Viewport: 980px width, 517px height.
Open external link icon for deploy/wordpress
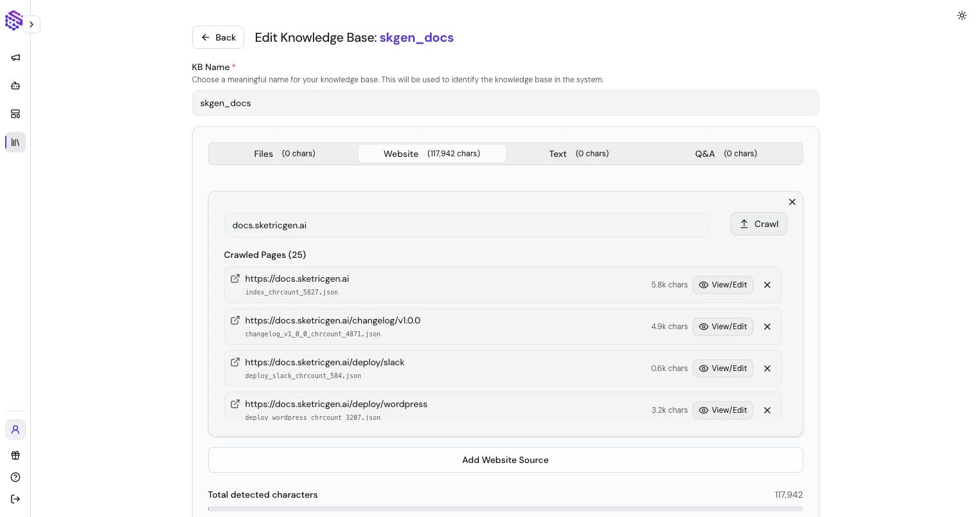(x=235, y=404)
